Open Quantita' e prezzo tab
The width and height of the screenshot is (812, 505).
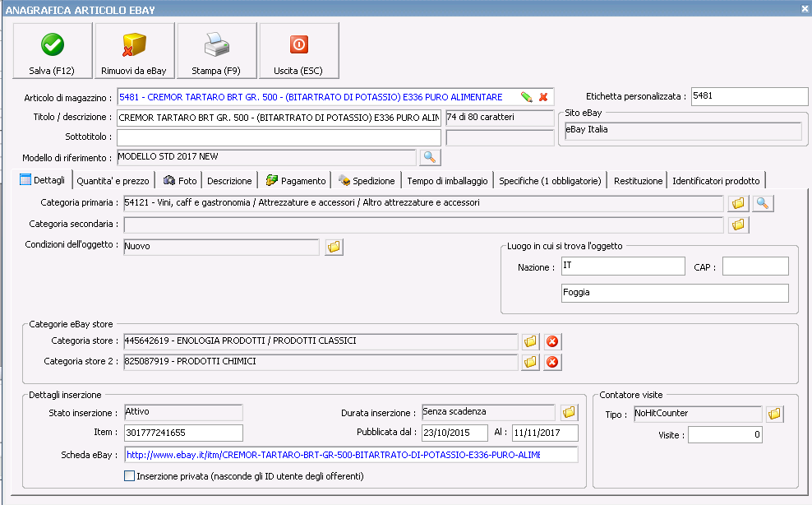(x=113, y=181)
